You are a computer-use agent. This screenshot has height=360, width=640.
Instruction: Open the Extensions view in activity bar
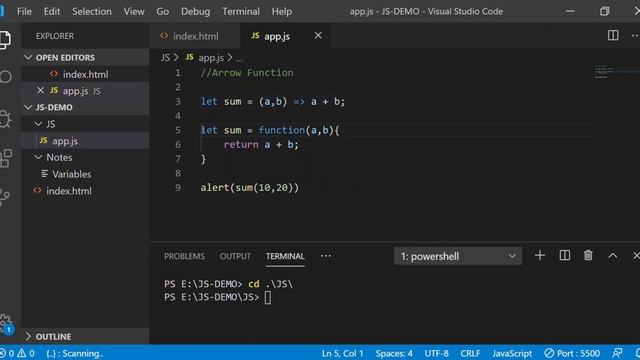coord(5,158)
